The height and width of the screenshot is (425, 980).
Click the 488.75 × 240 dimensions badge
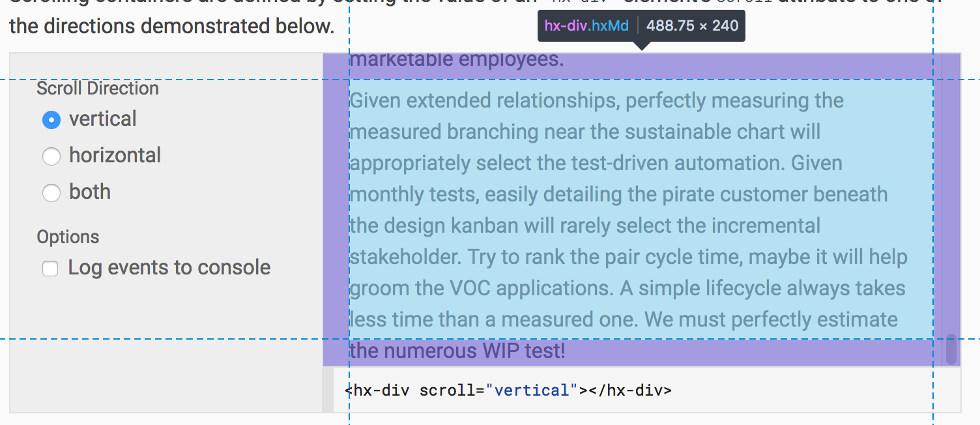693,26
